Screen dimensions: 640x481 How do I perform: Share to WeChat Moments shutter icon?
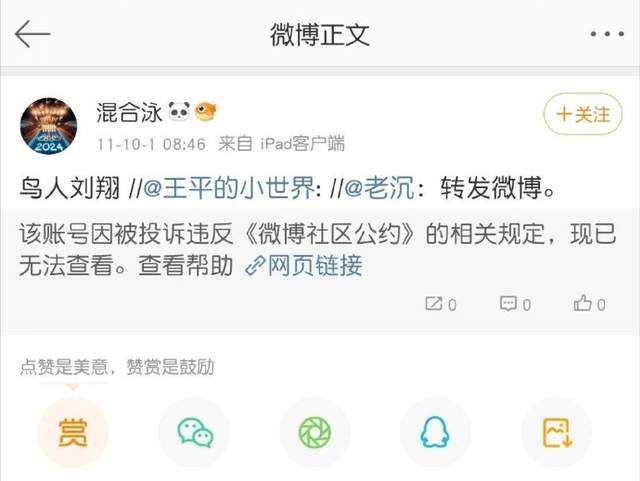(315, 433)
